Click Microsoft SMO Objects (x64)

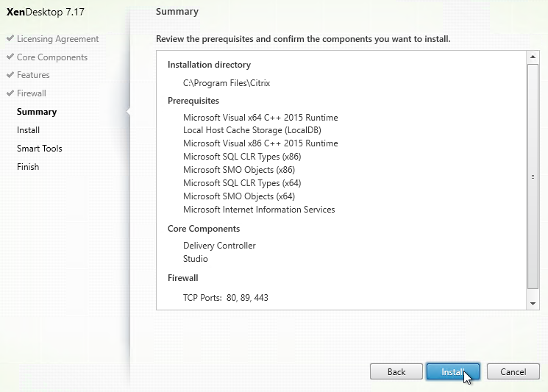239,196
